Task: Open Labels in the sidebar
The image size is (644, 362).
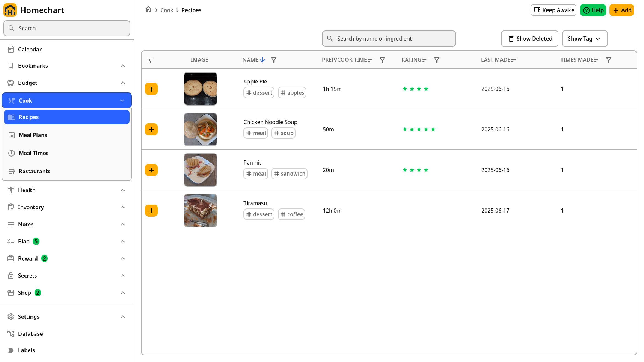Action: point(67,350)
